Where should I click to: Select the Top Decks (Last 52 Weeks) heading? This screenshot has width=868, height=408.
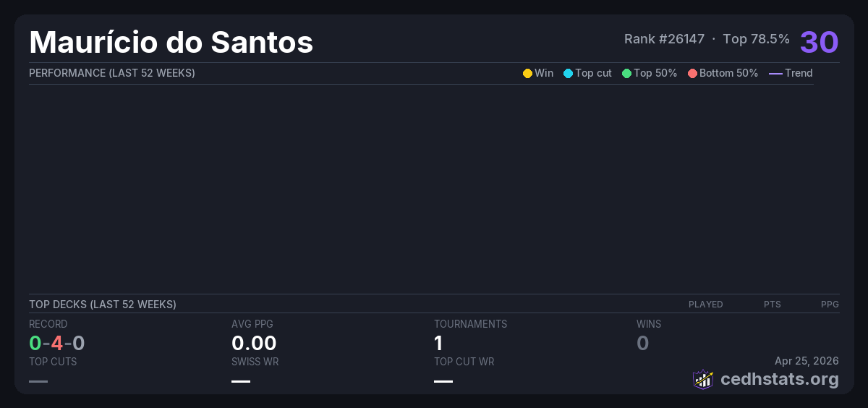103,305
